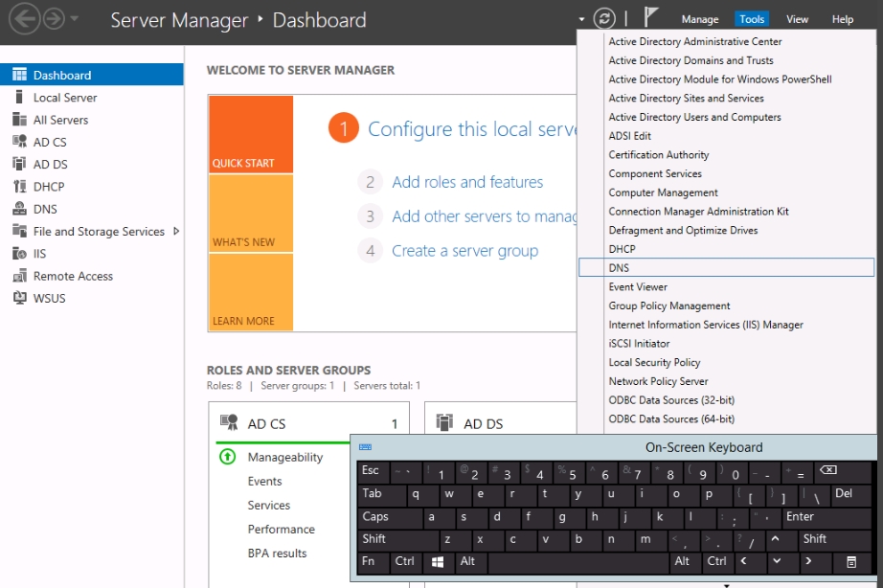The image size is (883, 588).
Task: Choose Active Directory Users and Computers
Action: pos(694,117)
